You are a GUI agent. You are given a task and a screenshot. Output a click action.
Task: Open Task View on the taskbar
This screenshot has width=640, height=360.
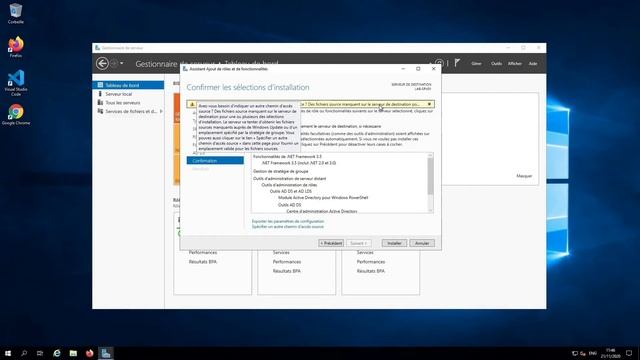40,353
